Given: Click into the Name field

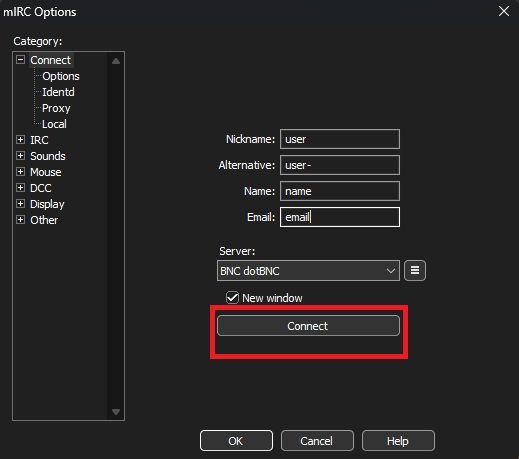Looking at the screenshot, I should click(340, 191).
